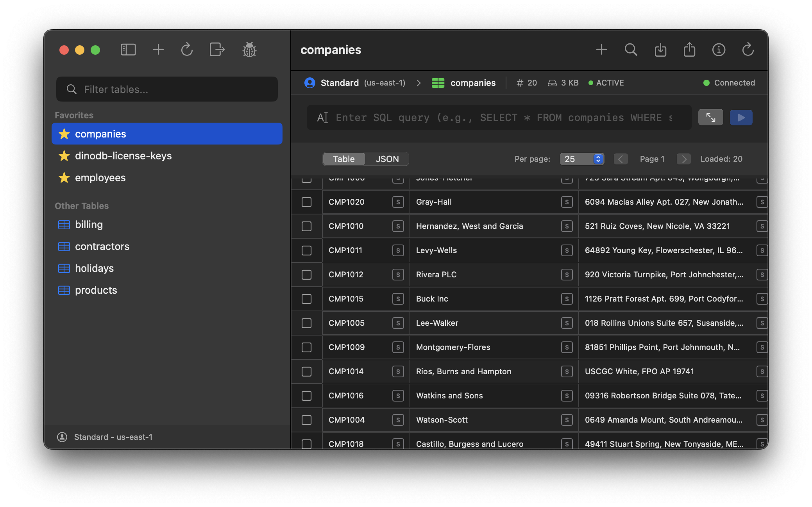
Task: Focus the Filter tables search field
Action: (167, 89)
